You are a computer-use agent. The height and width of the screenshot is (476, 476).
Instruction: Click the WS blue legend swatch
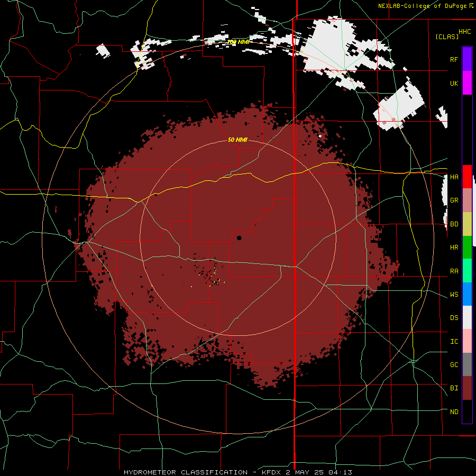[467, 294]
